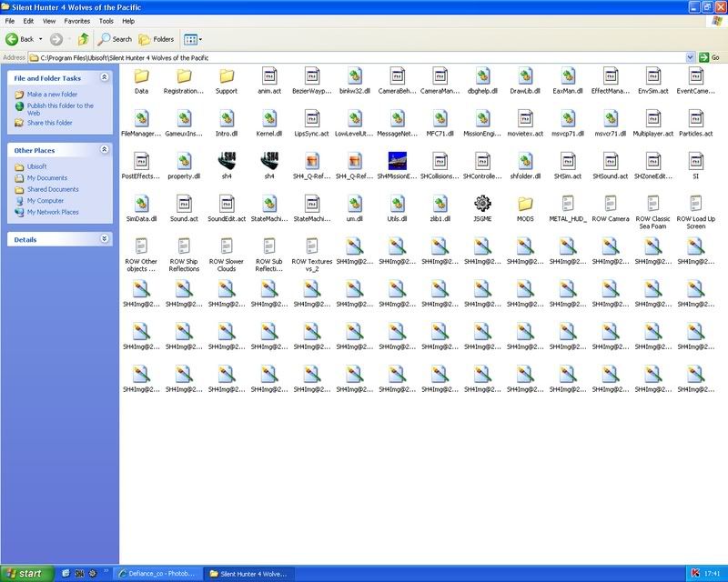The image size is (728, 582).
Task: Select the movietex.act file icon
Action: pyautogui.click(x=525, y=119)
